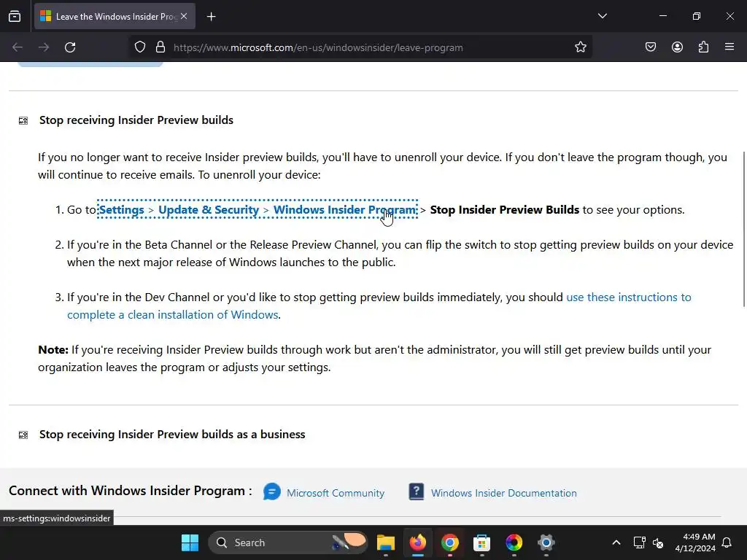Open clean installation of Windows instructions link
The height and width of the screenshot is (560, 747).
pyautogui.click(x=379, y=306)
